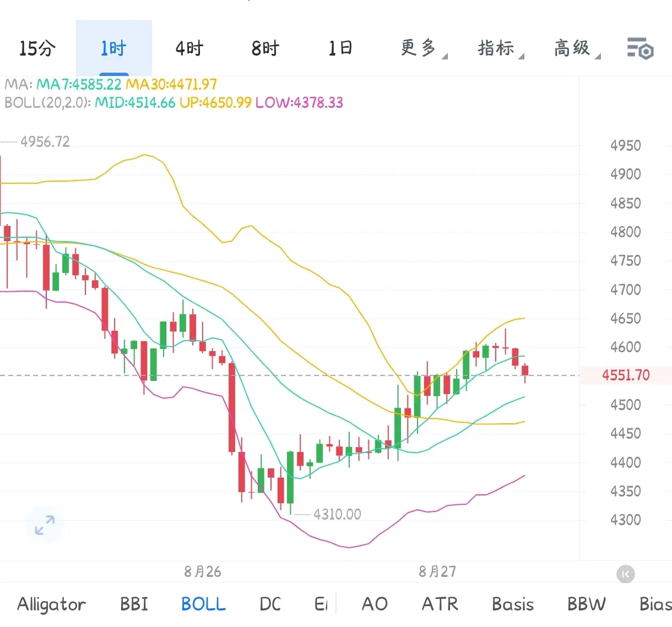This screenshot has width=672, height=627.
Task: Open chart settings icon
Action: 640,48
